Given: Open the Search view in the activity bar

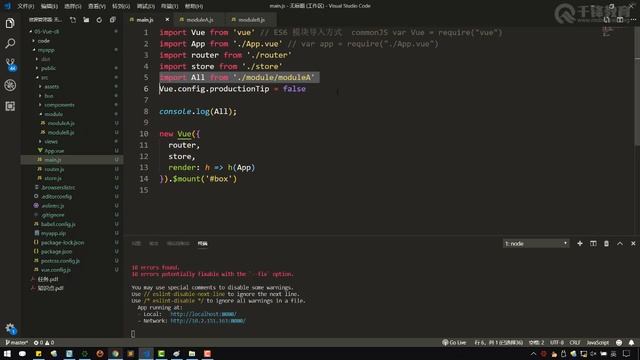Looking at the screenshot, I should [10, 43].
